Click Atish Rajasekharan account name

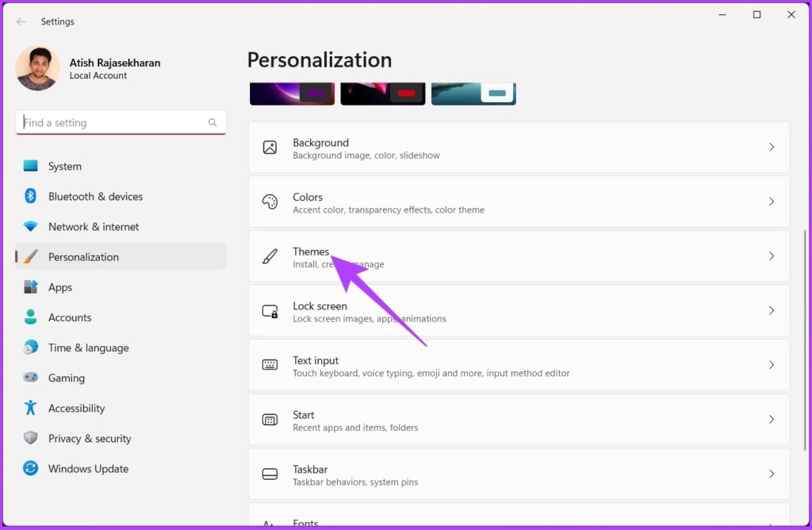(115, 63)
